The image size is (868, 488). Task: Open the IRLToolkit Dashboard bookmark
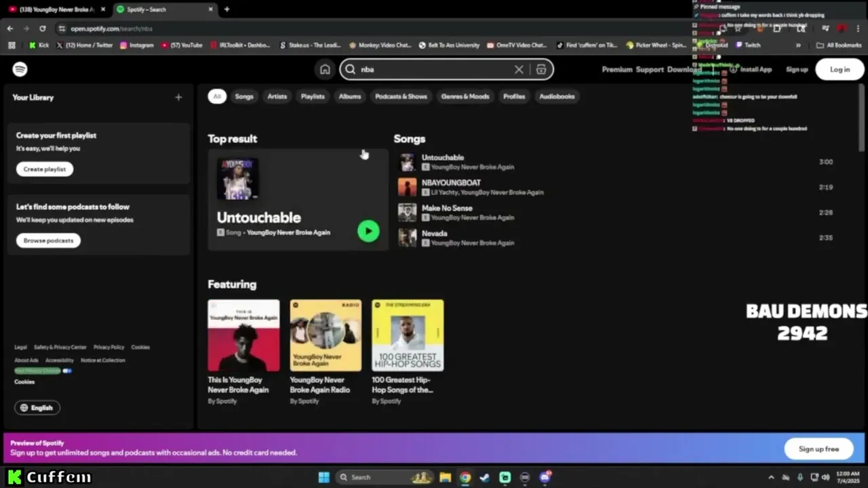[x=240, y=45]
